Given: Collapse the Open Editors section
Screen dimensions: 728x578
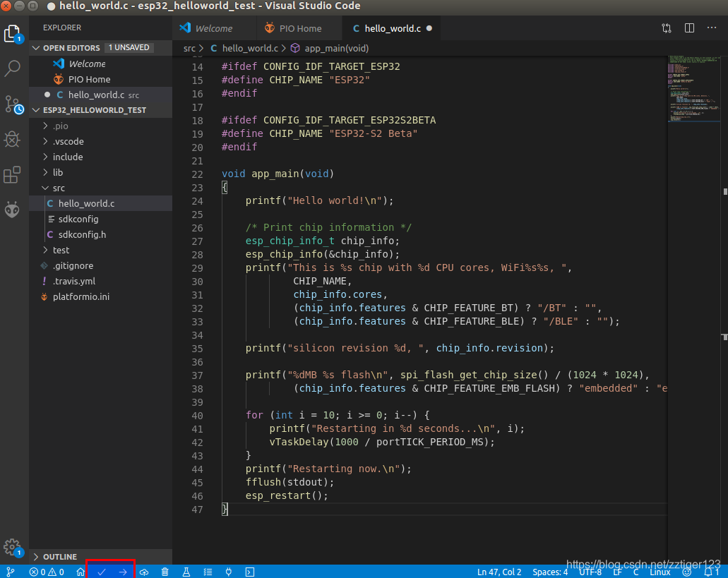Looking at the screenshot, I should click(36, 48).
